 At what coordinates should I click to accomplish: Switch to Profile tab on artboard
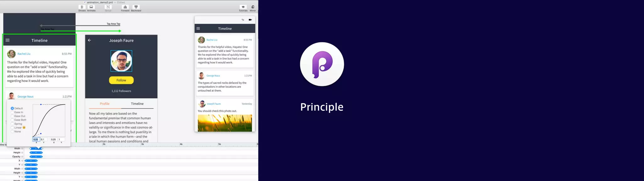(105, 104)
